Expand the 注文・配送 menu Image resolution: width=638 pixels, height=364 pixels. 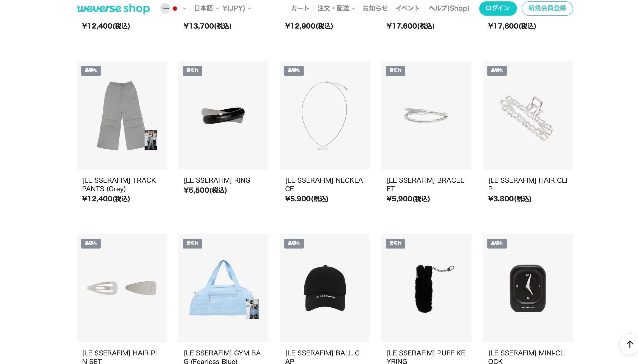pyautogui.click(x=336, y=9)
